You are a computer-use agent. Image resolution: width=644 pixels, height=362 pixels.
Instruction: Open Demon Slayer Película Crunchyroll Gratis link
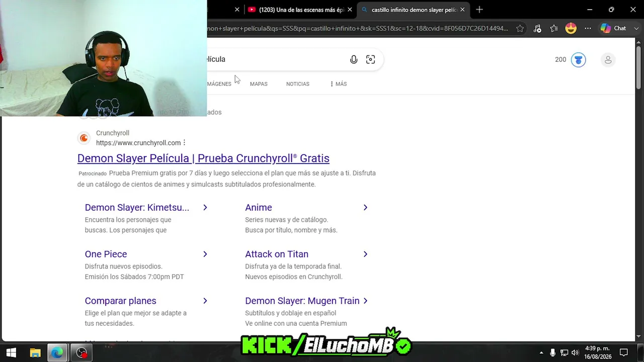click(x=203, y=158)
